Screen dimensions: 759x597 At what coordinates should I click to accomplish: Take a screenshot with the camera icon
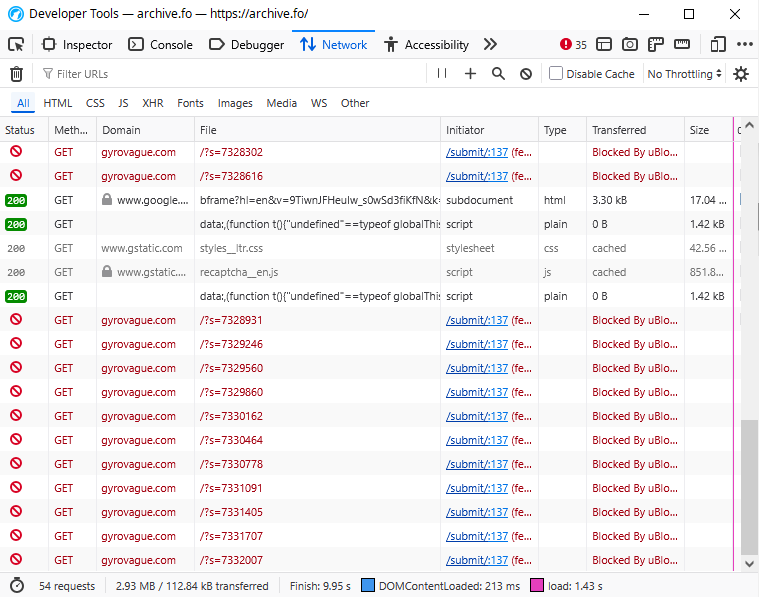click(630, 44)
